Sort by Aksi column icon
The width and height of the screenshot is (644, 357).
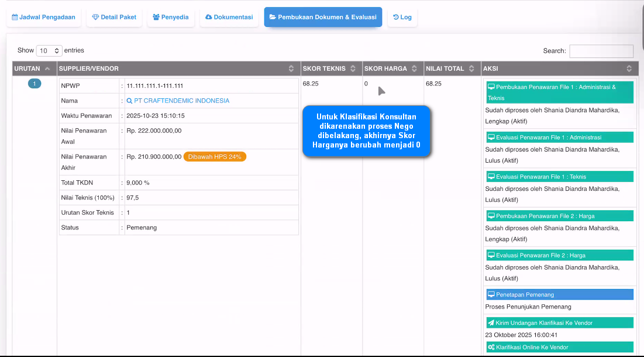pos(629,68)
